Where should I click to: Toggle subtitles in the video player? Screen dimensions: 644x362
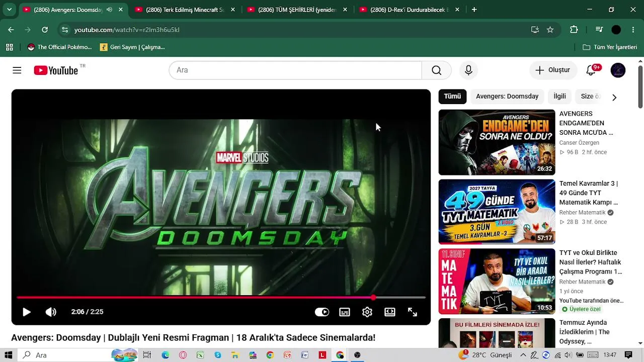point(345,312)
